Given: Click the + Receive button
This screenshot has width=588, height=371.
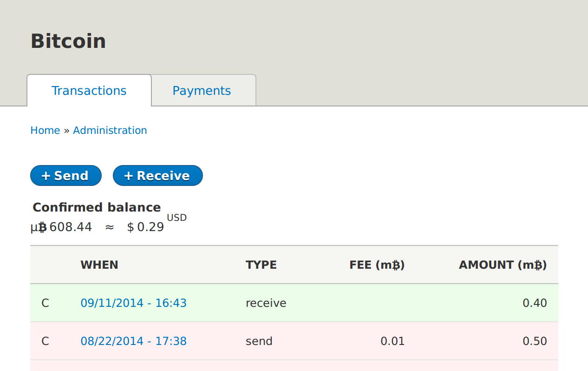Looking at the screenshot, I should click(x=158, y=176).
